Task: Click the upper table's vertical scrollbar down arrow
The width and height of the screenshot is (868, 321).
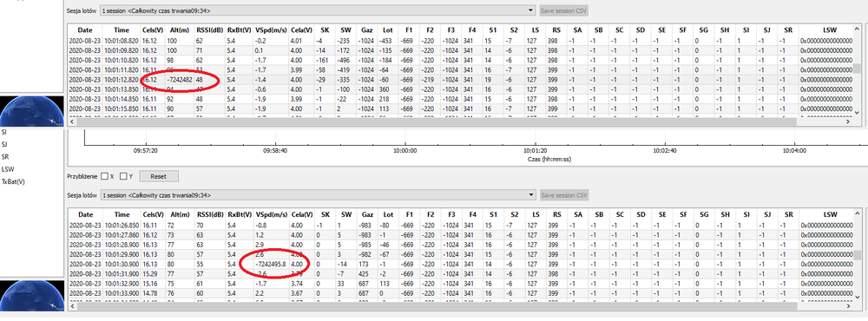Action: coord(858,113)
